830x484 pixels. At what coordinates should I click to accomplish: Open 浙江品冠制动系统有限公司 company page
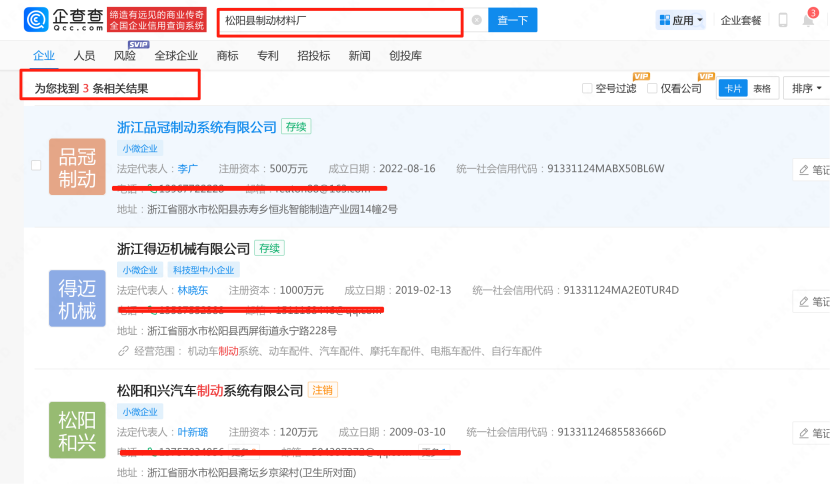tap(196, 127)
